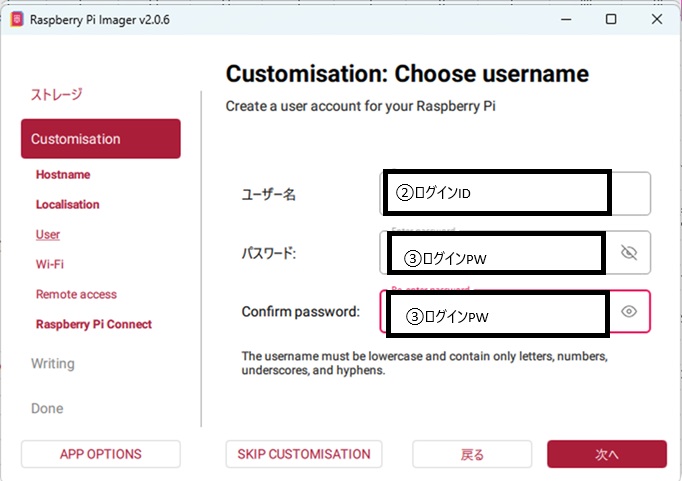The height and width of the screenshot is (481, 682).
Task: Open APP OPTIONS button
Action: (x=100, y=454)
